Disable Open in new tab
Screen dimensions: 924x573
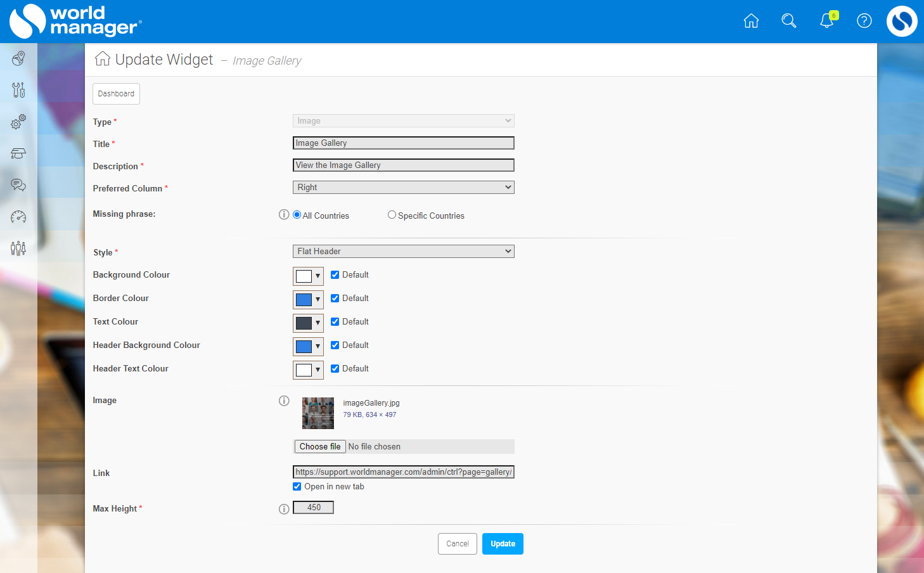[x=297, y=486]
